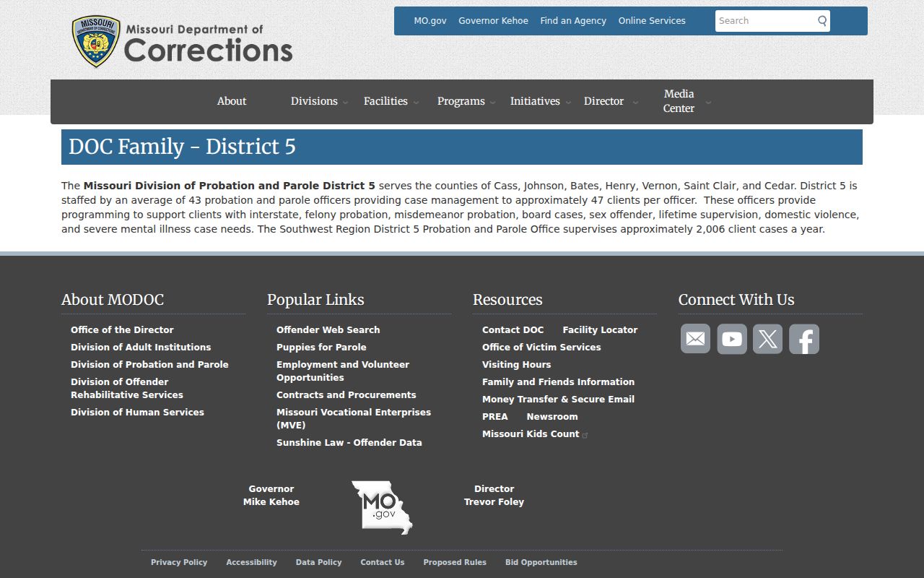Screen dimensions: 924x578
Task: Open the Facility Locator link
Action: (600, 329)
